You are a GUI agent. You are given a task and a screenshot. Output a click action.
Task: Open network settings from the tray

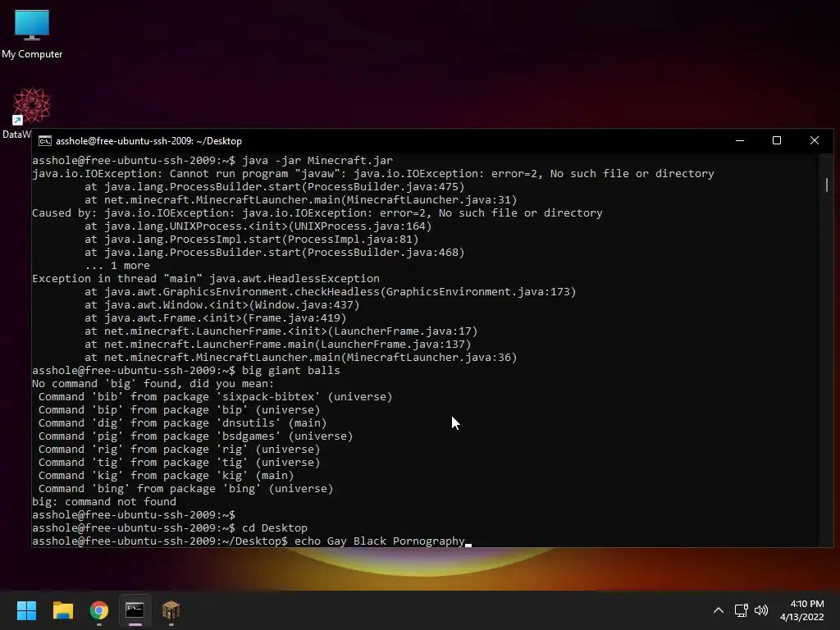[741, 610]
